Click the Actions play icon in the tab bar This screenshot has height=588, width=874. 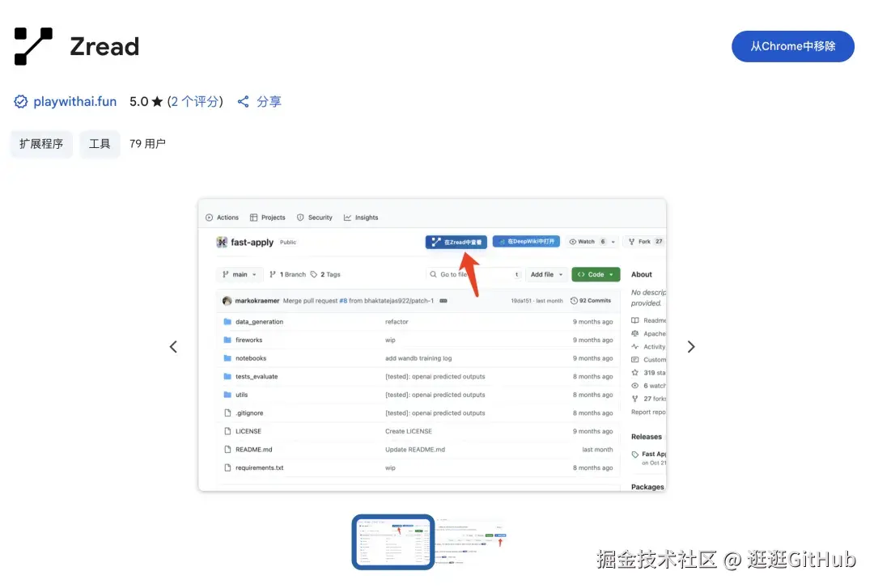(x=209, y=217)
